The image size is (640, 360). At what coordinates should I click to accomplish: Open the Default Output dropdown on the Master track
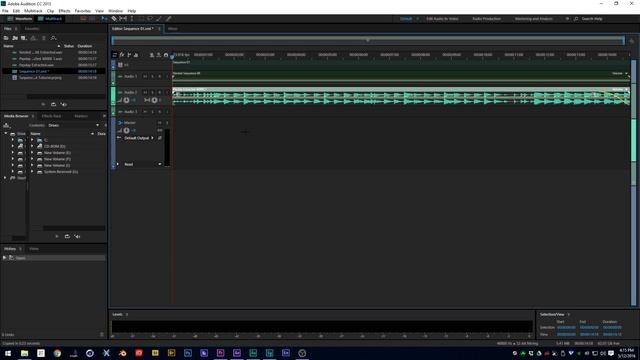click(x=139, y=138)
